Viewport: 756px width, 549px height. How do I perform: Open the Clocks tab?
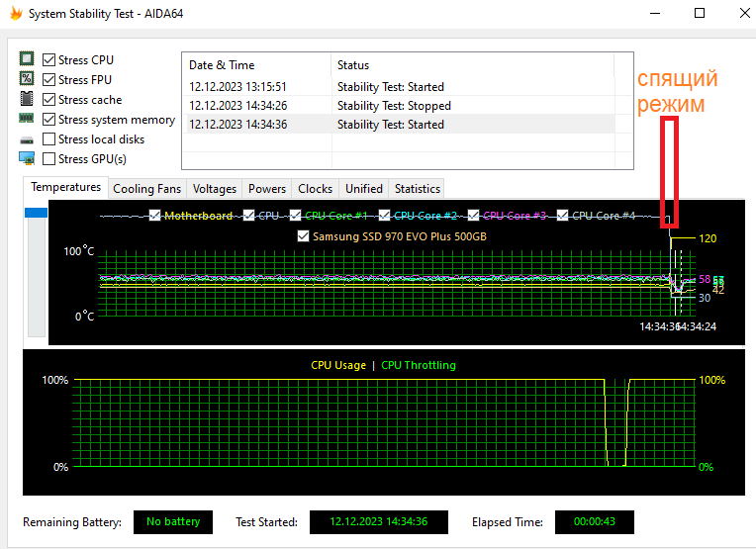click(x=316, y=189)
